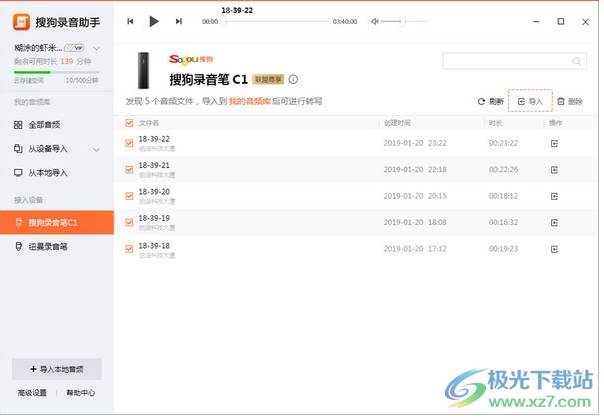Select file name 18-39-19 in list
The image size is (604, 418).
pyautogui.click(x=154, y=218)
